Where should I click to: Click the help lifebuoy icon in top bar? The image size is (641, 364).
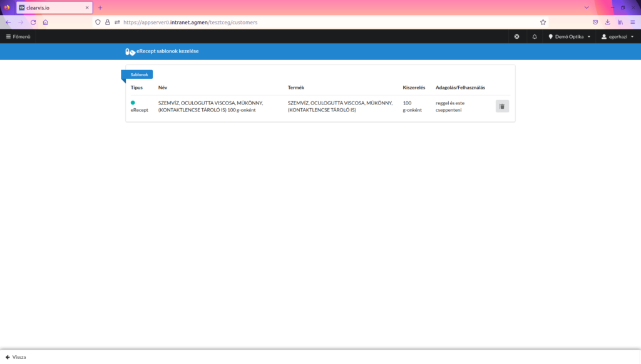point(516,37)
